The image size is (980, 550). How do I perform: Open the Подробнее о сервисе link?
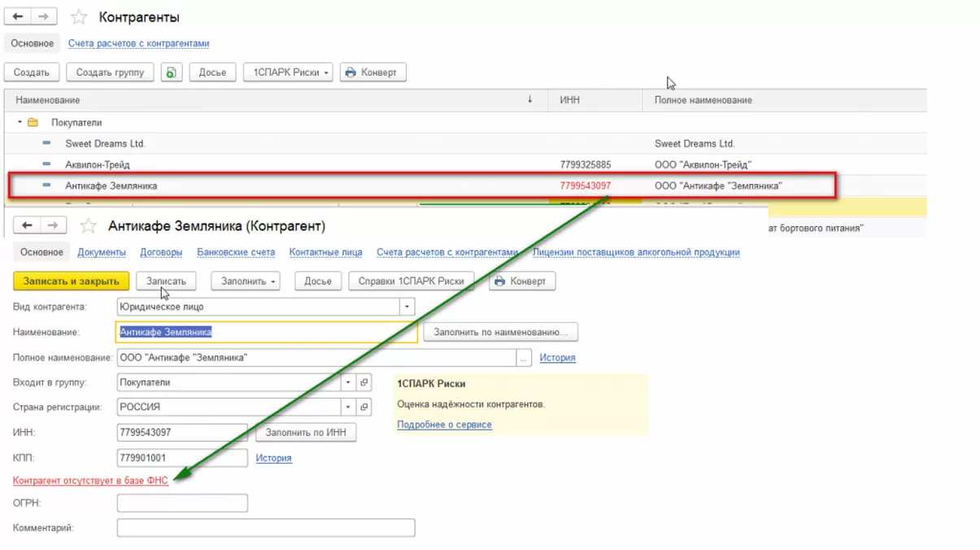click(x=444, y=425)
